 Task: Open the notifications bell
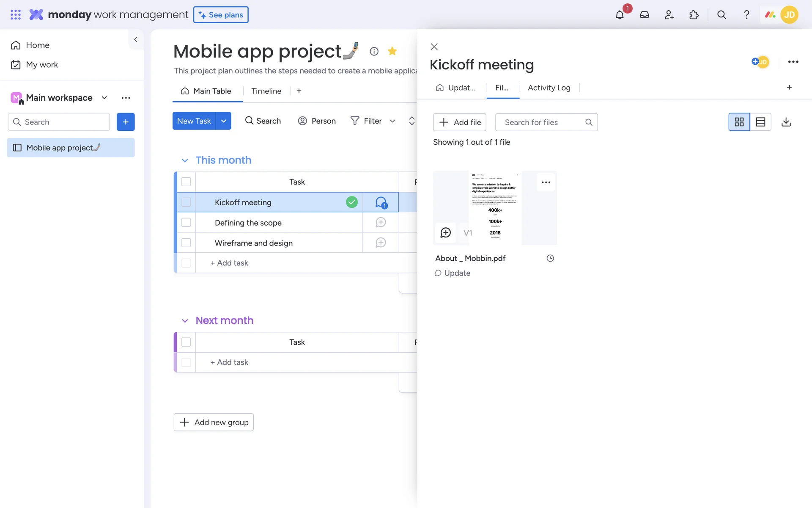620,15
